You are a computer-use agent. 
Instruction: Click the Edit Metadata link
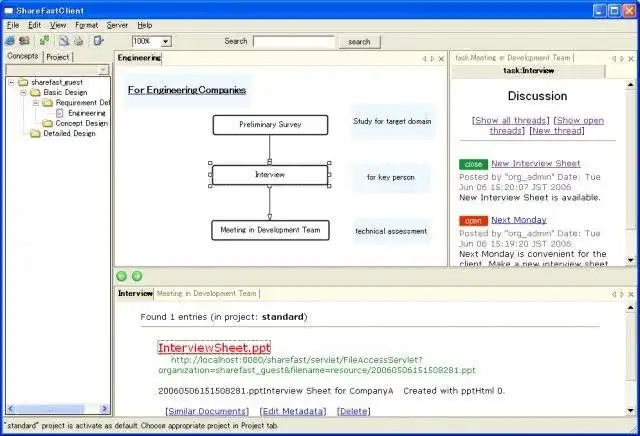293,411
